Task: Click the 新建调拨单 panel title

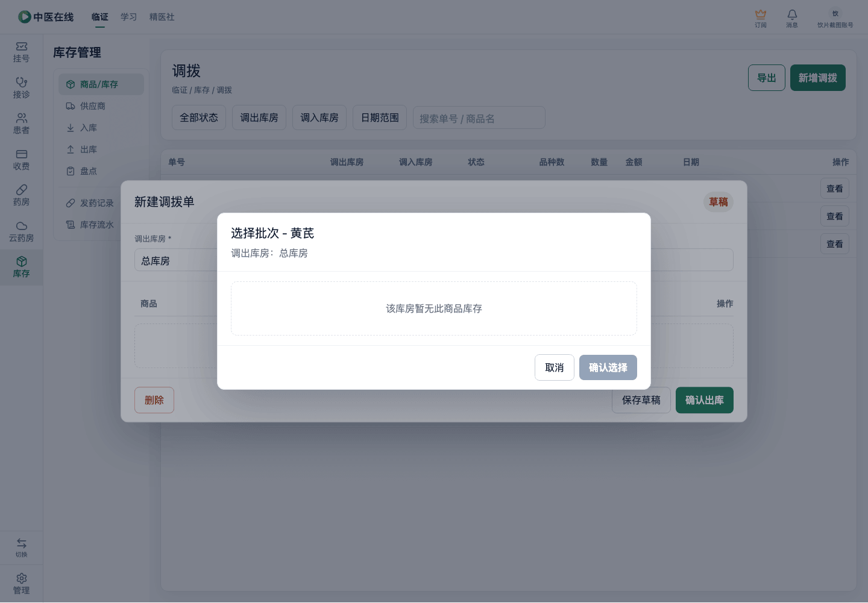Action: click(165, 202)
